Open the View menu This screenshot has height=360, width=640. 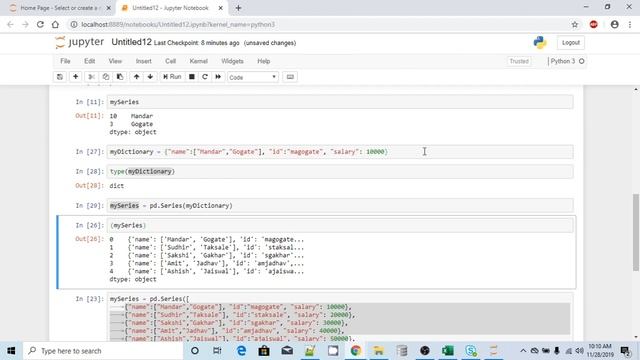pyautogui.click(x=115, y=61)
